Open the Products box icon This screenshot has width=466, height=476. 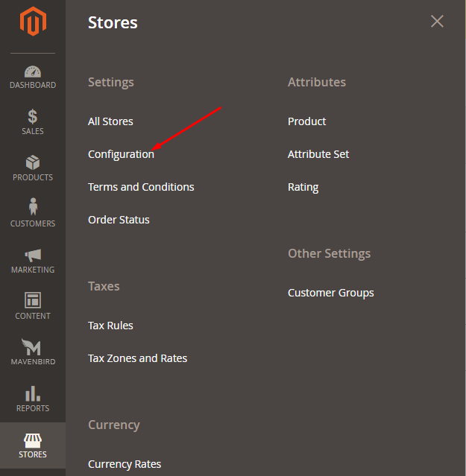(33, 162)
